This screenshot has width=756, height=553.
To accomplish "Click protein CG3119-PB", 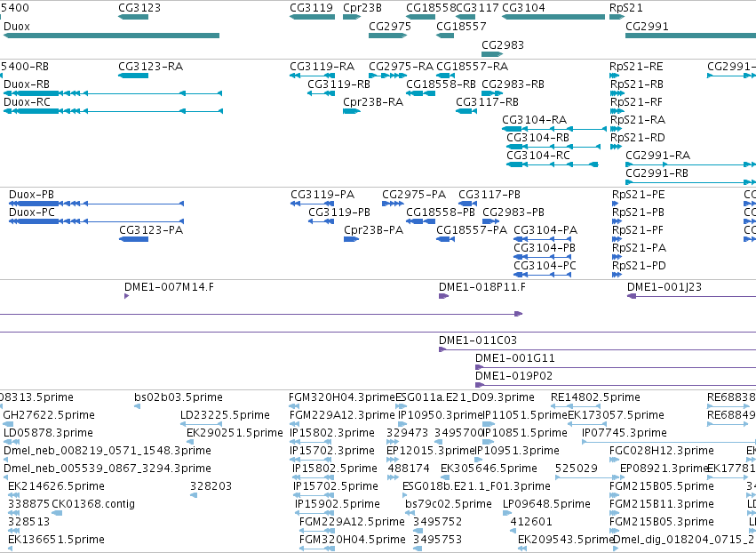I will (x=339, y=212).
